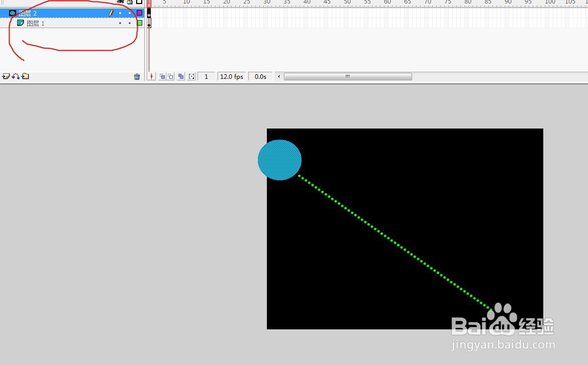The image size is (588, 365).
Task: Click the current frame number field
Action: [x=206, y=76]
